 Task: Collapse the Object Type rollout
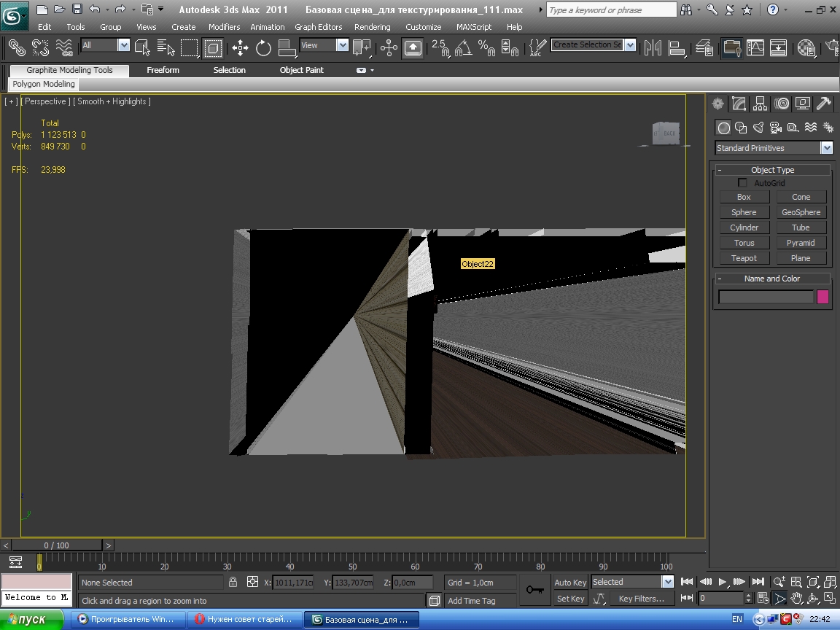720,170
